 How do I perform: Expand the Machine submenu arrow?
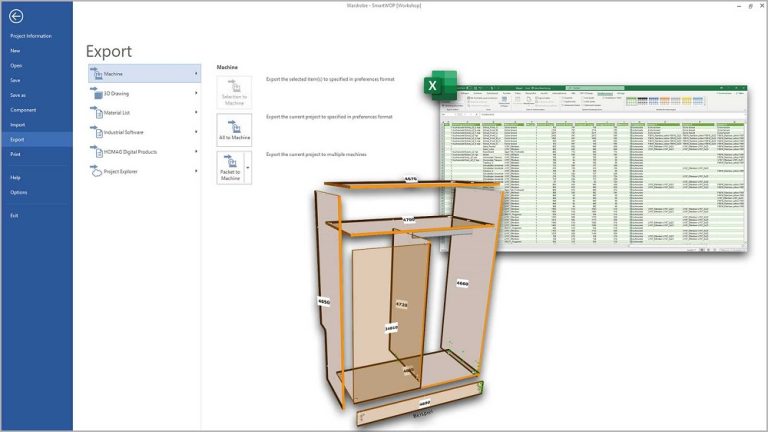[195, 74]
